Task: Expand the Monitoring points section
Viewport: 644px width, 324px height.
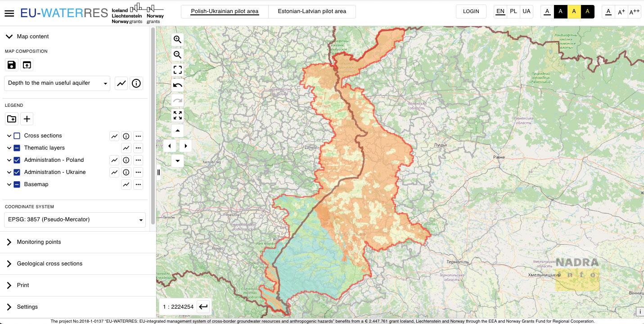Action: (39, 242)
